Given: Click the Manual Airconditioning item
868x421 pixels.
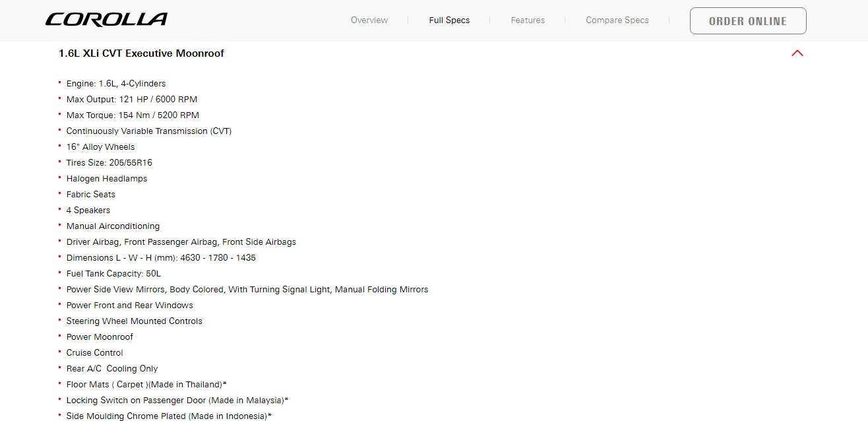Looking at the screenshot, I should click(x=113, y=226).
